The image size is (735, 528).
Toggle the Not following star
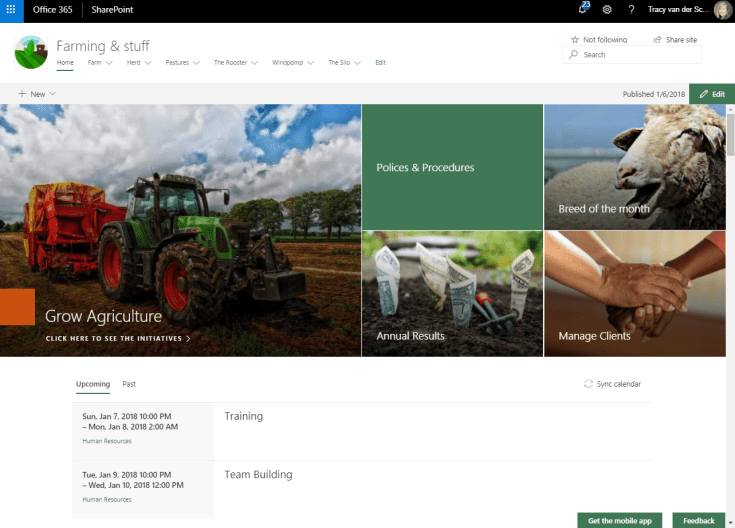click(x=574, y=40)
